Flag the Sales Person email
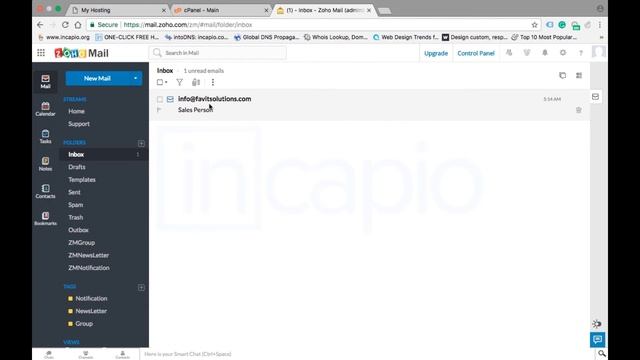Image resolution: width=640 pixels, height=360 pixels. coord(159,109)
